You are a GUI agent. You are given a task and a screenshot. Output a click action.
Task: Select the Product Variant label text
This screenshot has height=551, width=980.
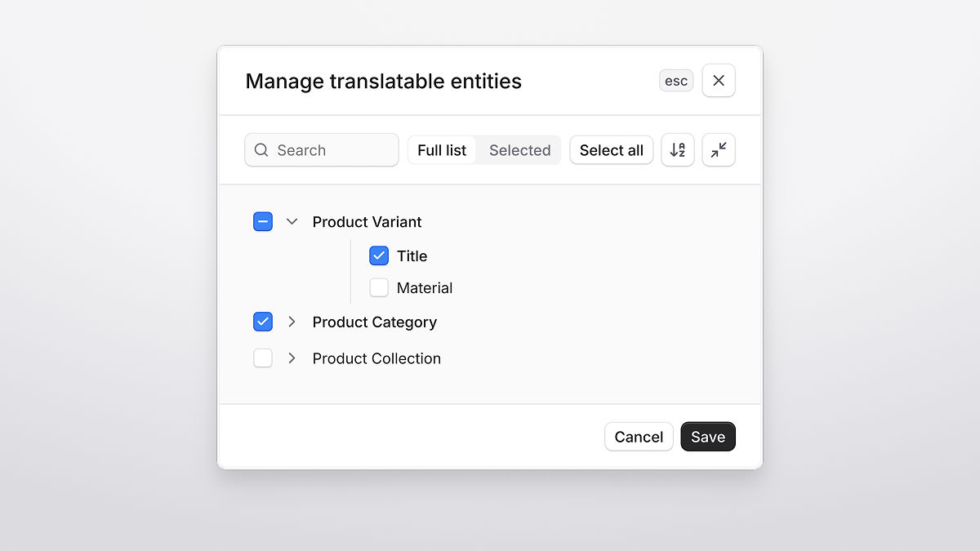(x=367, y=221)
